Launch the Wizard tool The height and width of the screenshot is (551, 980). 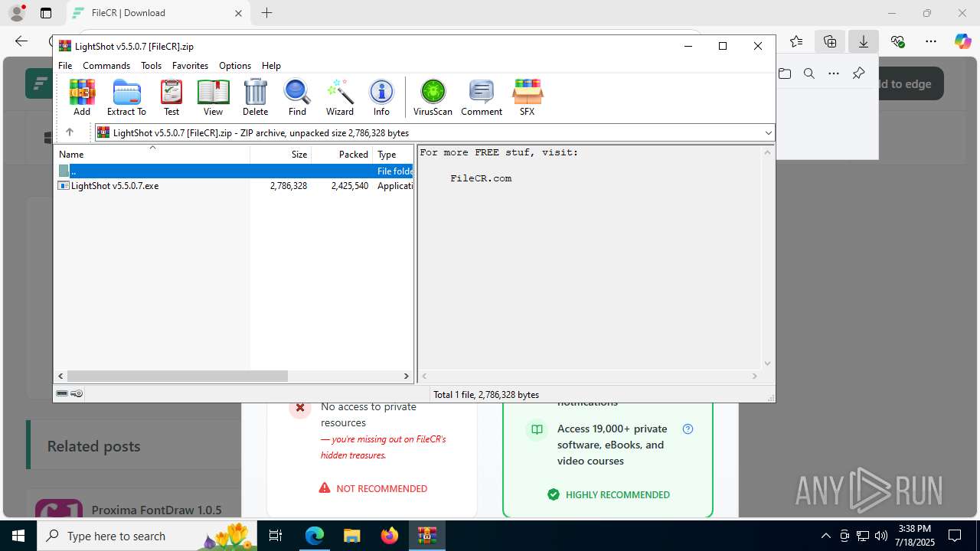(x=340, y=97)
